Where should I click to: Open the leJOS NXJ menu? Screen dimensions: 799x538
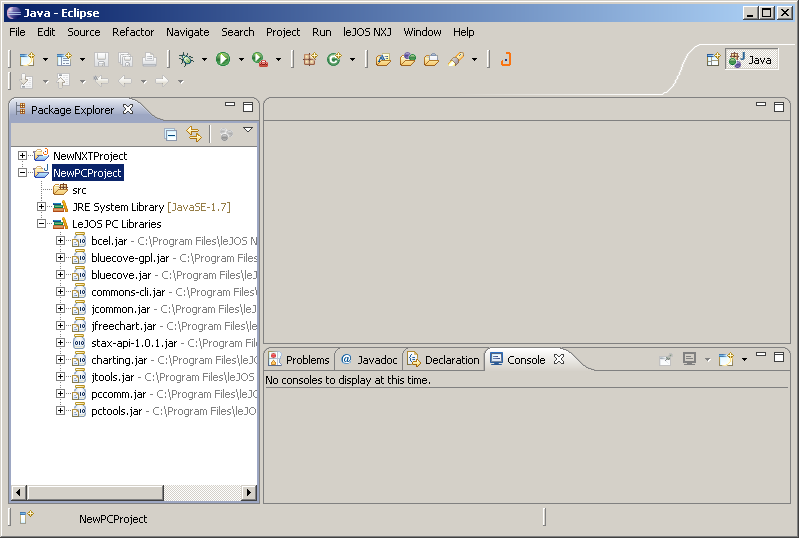(367, 32)
